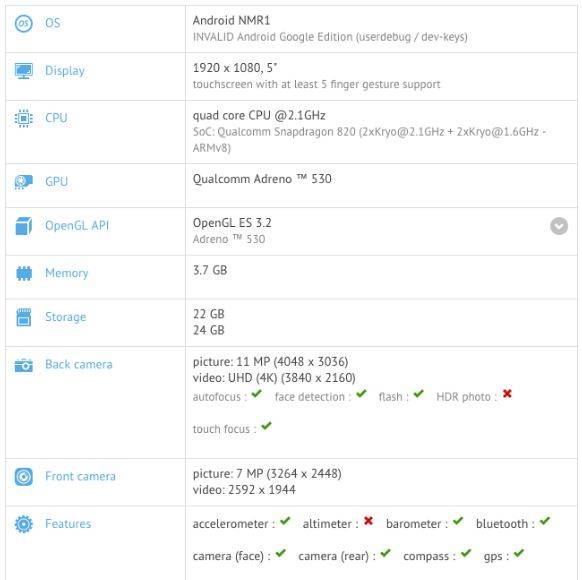The height and width of the screenshot is (580, 582).
Task: Click the Memory chip icon
Action: click(x=24, y=273)
